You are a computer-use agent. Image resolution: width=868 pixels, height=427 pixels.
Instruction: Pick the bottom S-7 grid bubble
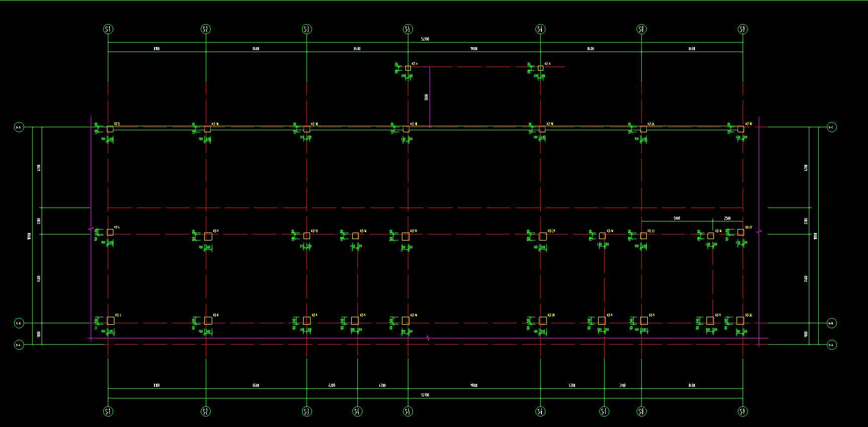tap(605, 411)
